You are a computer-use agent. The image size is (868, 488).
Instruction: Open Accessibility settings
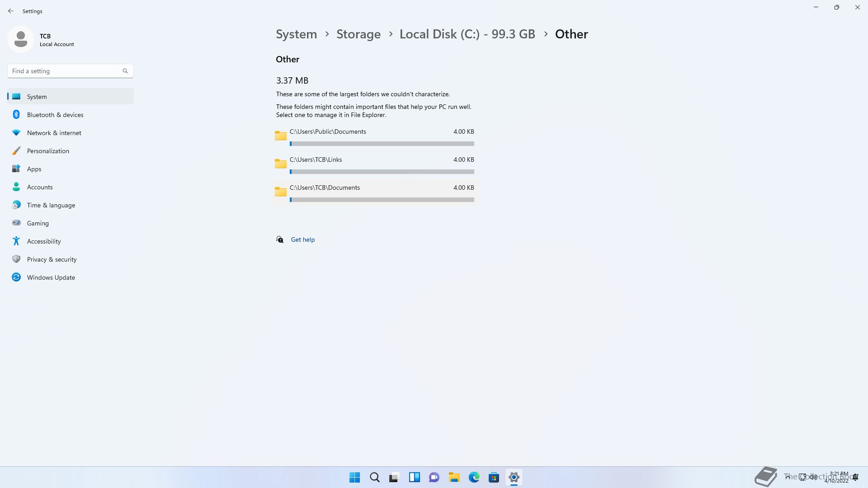(44, 241)
